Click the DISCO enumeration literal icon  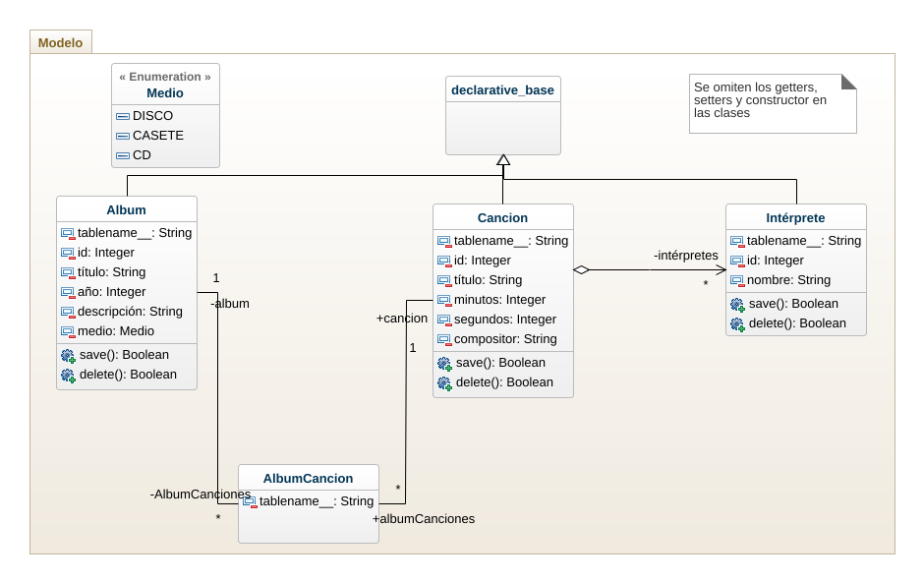123,116
